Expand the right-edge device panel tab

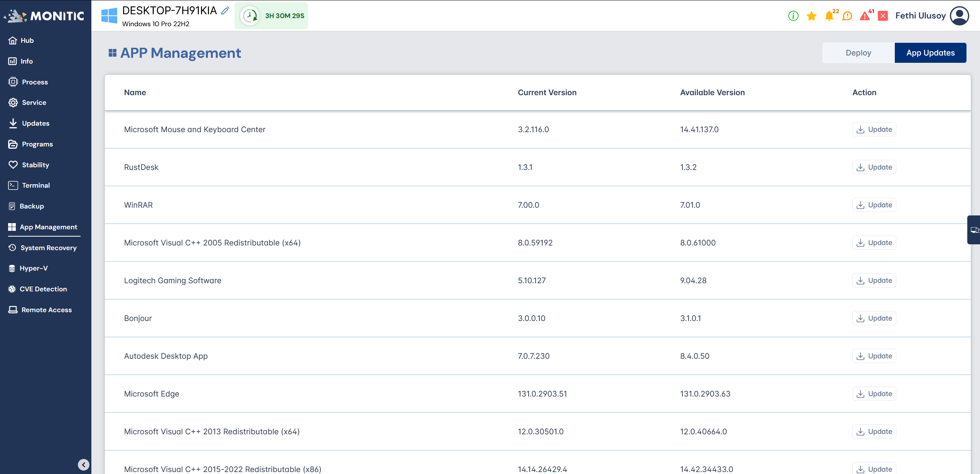[974, 230]
